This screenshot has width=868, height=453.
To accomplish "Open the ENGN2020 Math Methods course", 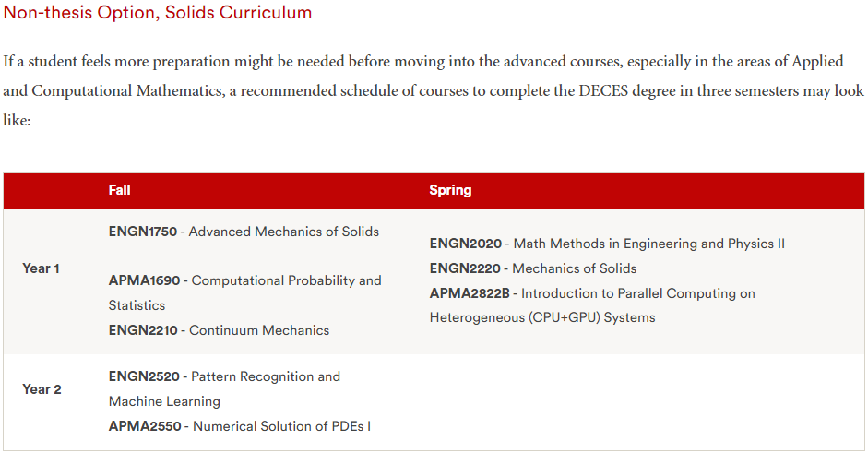I will pyautogui.click(x=607, y=244).
